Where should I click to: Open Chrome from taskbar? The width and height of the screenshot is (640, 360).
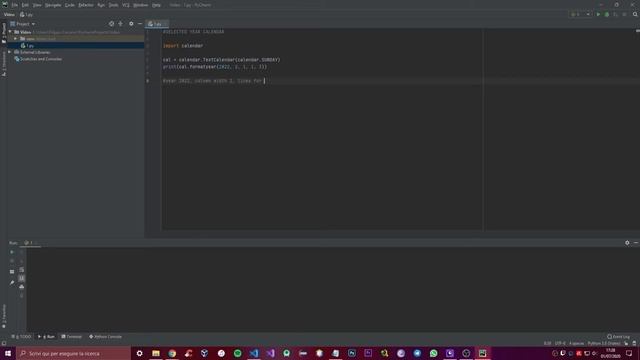point(172,353)
